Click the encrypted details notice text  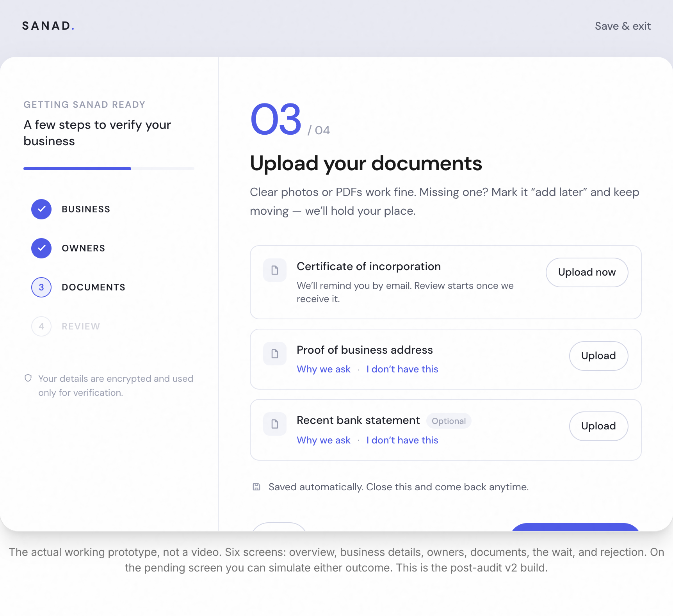(116, 386)
